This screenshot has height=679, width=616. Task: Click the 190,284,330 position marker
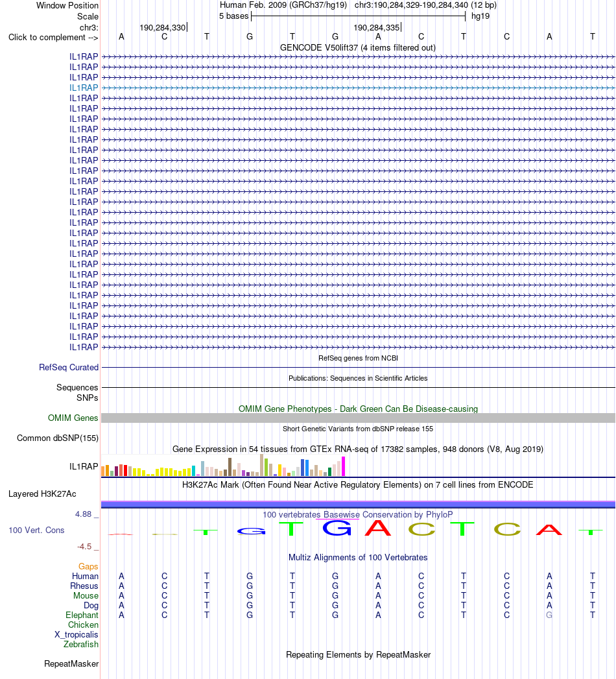pos(163,27)
